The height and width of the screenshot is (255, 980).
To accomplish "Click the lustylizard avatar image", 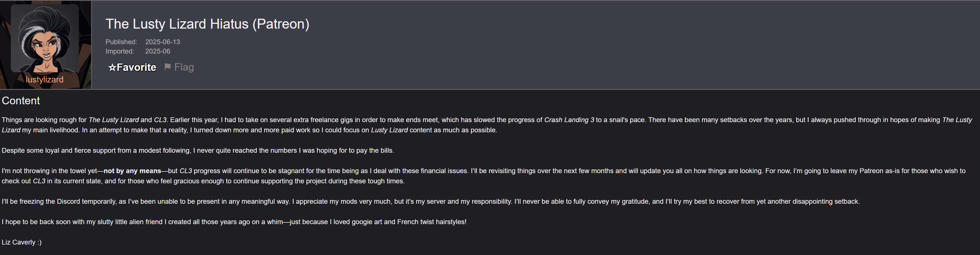I will (45, 38).
